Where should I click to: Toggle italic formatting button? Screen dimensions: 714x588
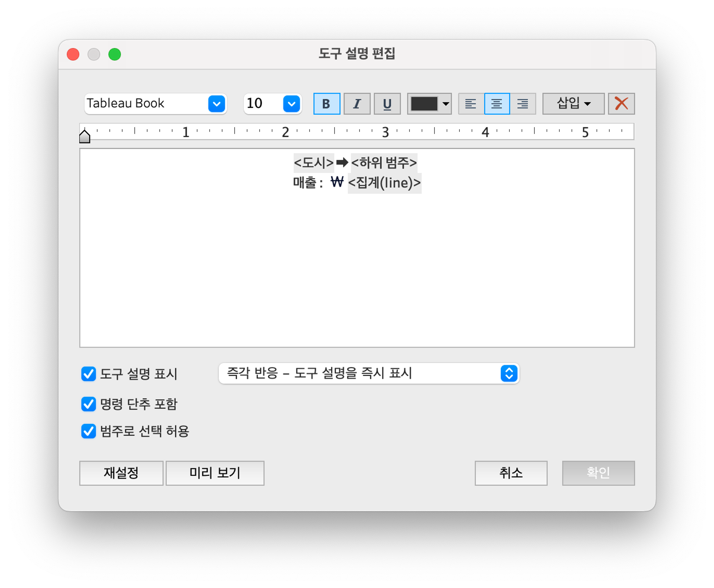tap(357, 104)
